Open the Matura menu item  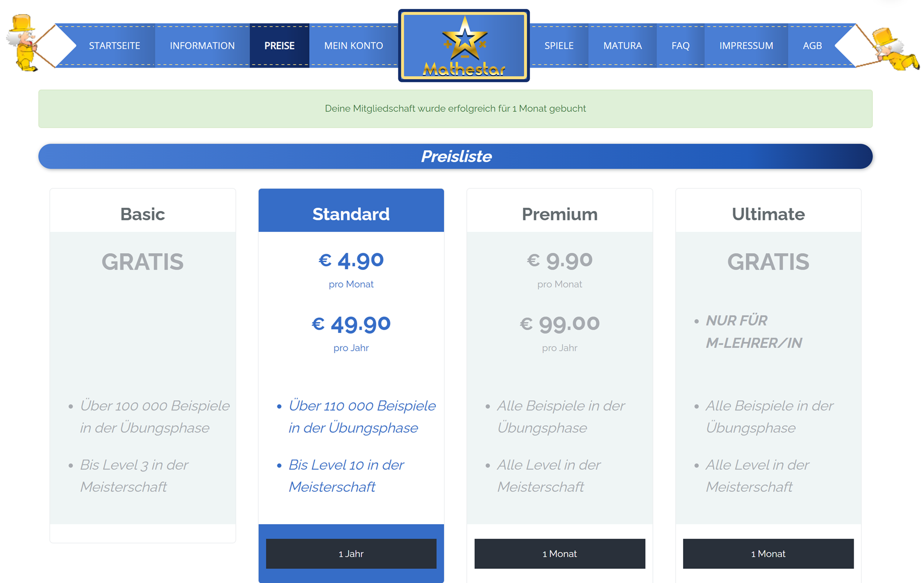click(x=622, y=46)
